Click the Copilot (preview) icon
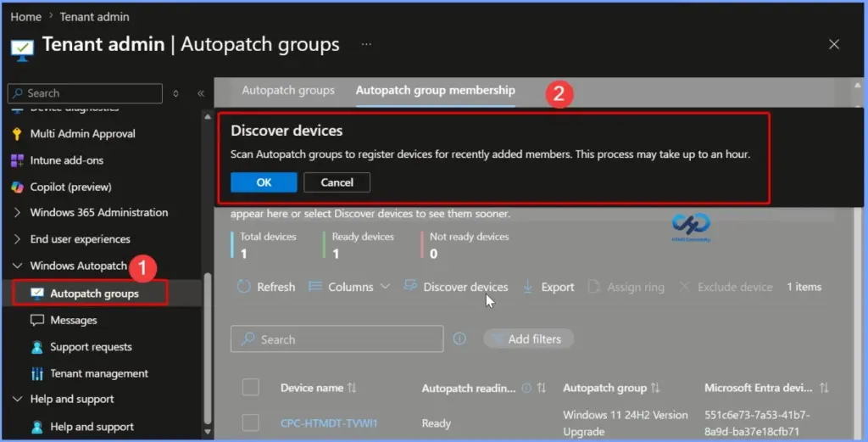The width and height of the screenshot is (868, 442). point(17,187)
